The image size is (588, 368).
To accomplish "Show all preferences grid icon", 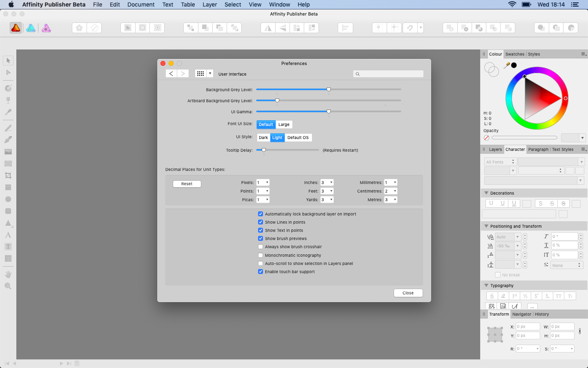I will [200, 74].
